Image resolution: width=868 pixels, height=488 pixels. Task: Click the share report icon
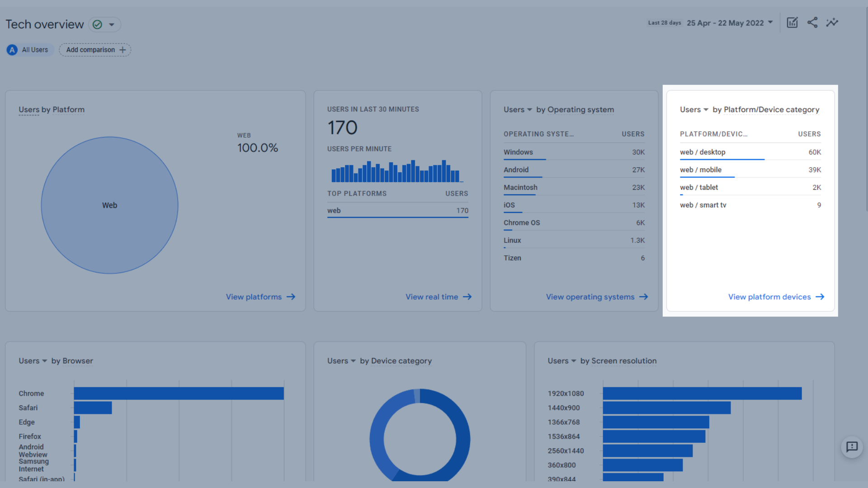click(x=812, y=23)
